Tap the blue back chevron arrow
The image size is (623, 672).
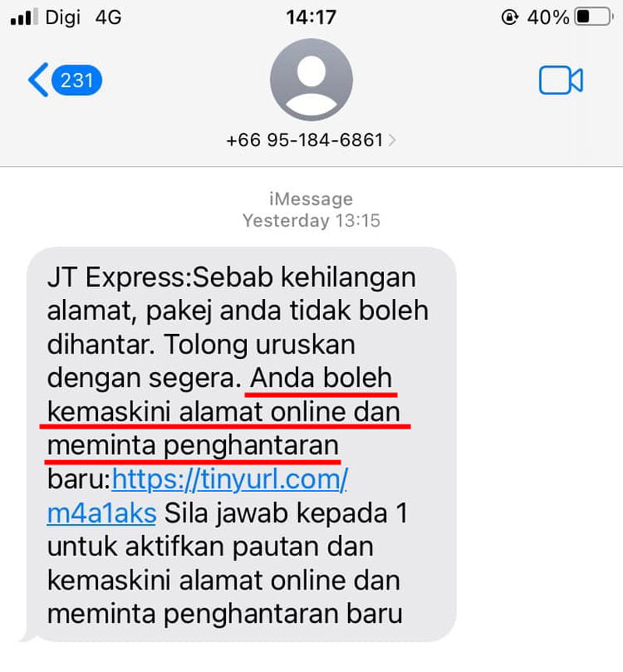click(38, 79)
